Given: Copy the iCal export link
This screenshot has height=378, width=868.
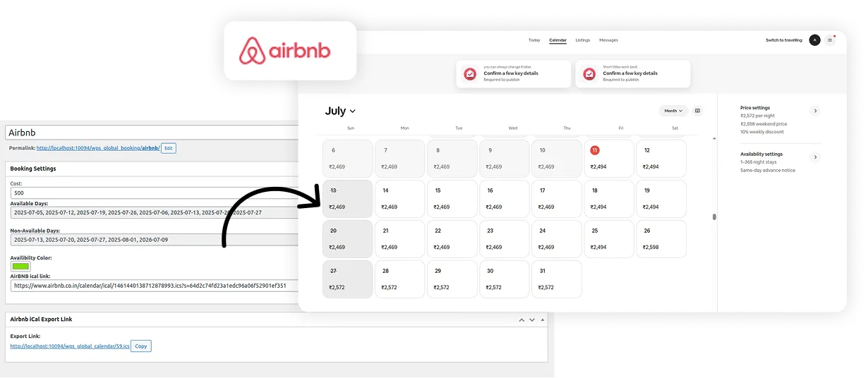Looking at the screenshot, I should 141,346.
